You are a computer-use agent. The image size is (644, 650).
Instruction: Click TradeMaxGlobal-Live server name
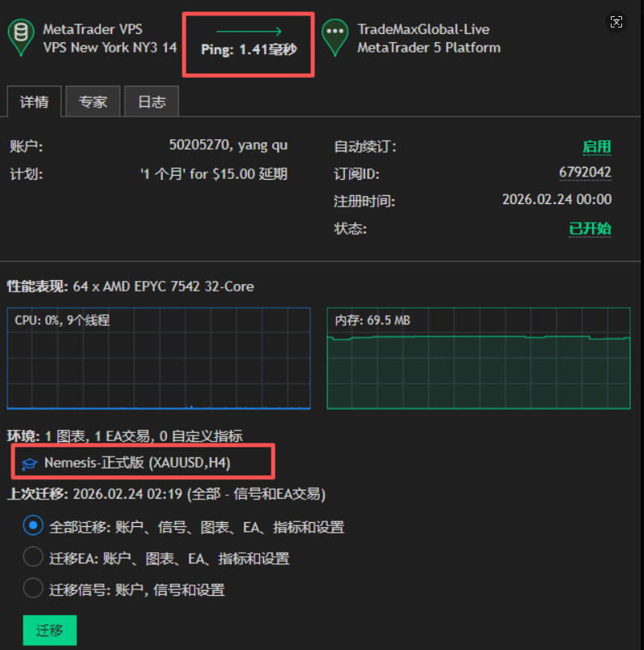pos(424,29)
